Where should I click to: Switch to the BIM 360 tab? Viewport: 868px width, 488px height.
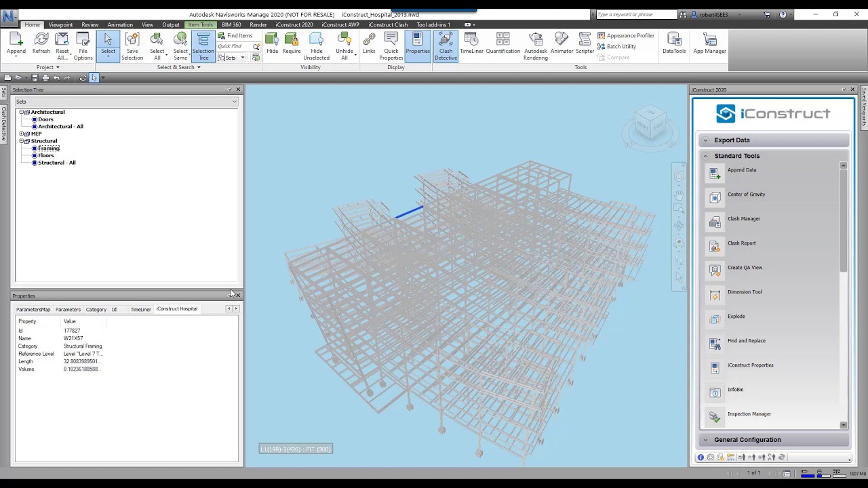pos(231,25)
